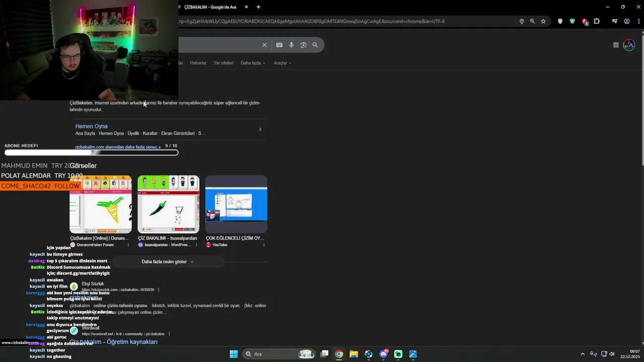Open the volume tray icon
The image size is (644, 362).
(x=612, y=354)
